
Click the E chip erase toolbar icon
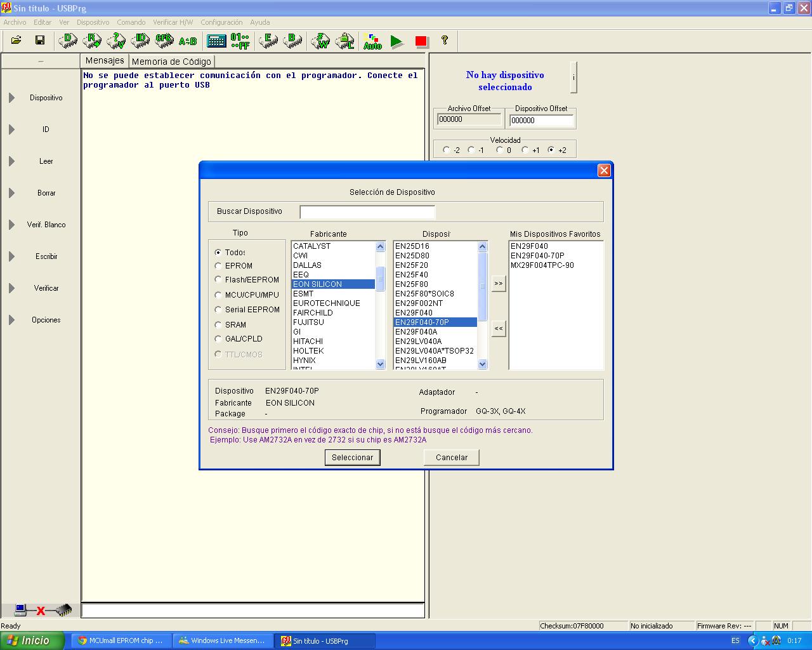[268, 41]
